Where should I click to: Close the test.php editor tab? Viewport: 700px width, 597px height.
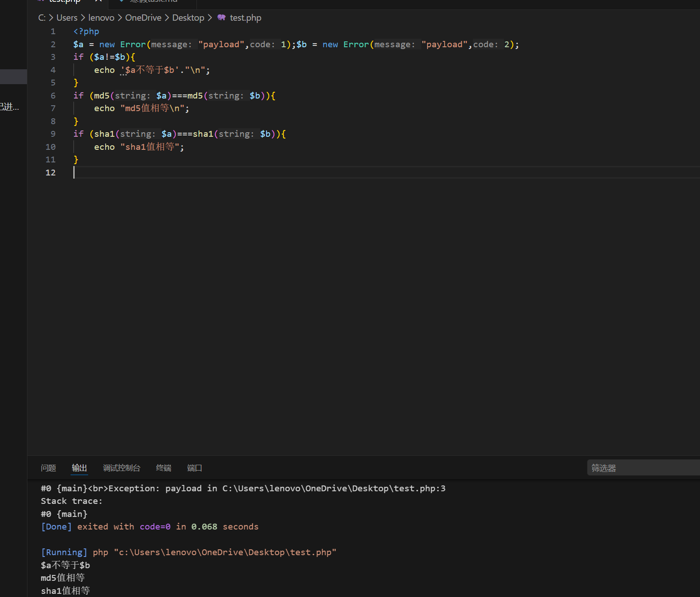coord(98,1)
